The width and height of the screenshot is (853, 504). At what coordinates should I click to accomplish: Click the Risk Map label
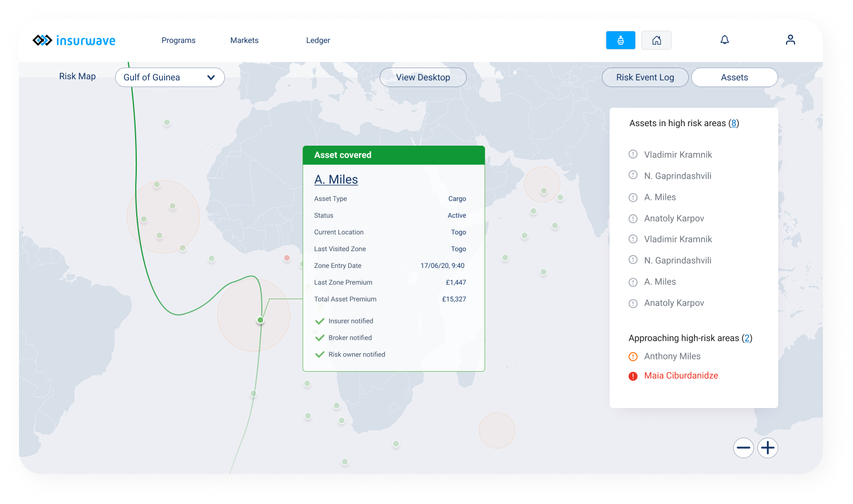(78, 76)
